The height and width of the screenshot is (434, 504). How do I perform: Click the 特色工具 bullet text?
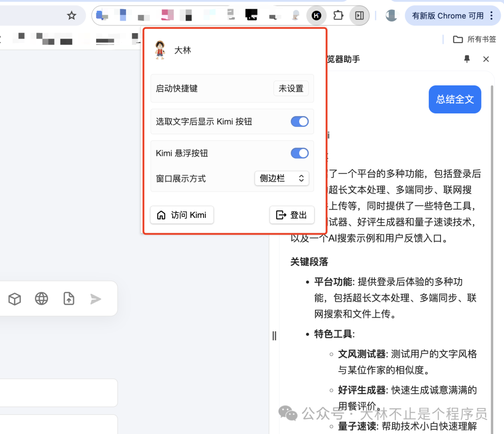[x=334, y=334]
